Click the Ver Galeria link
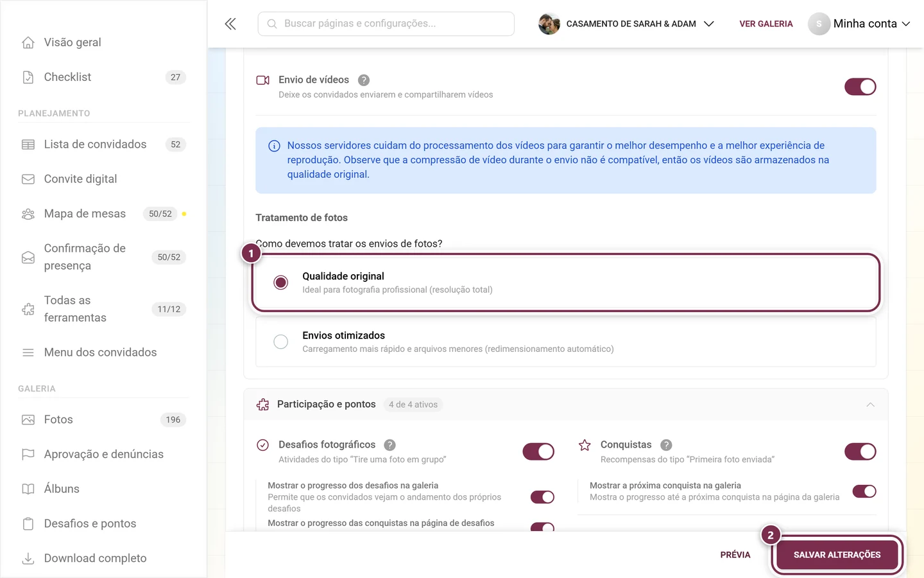The image size is (924, 578). coord(766,24)
